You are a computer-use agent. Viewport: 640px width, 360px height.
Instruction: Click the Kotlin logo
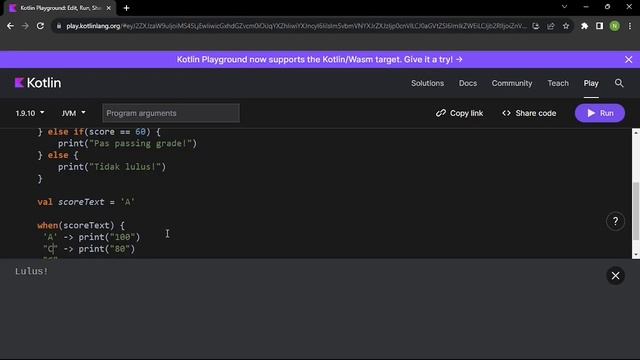click(x=38, y=83)
